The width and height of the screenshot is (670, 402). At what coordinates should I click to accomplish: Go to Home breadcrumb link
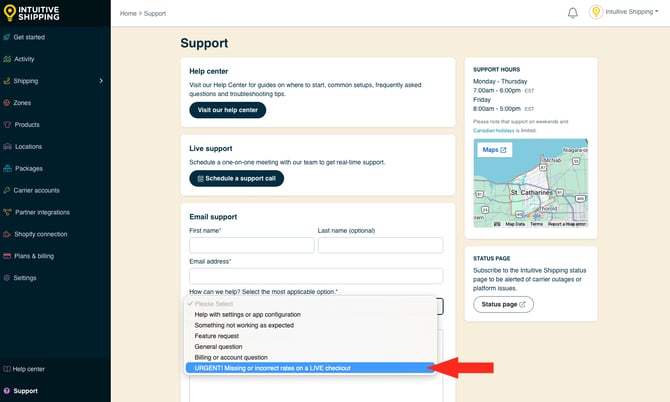[128, 13]
